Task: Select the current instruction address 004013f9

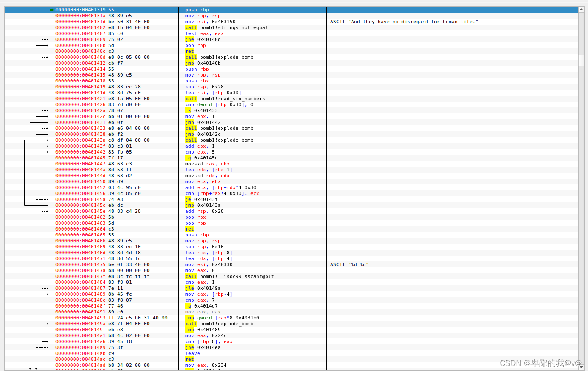Action: (80, 10)
